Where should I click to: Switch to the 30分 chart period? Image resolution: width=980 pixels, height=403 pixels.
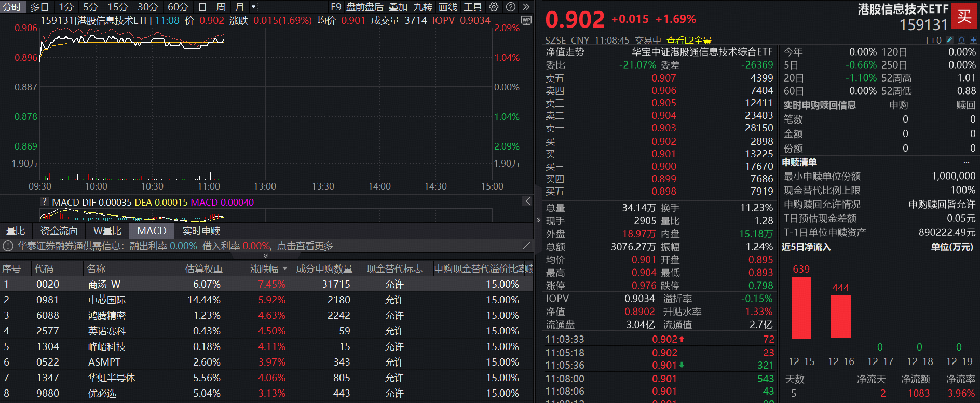click(x=148, y=7)
